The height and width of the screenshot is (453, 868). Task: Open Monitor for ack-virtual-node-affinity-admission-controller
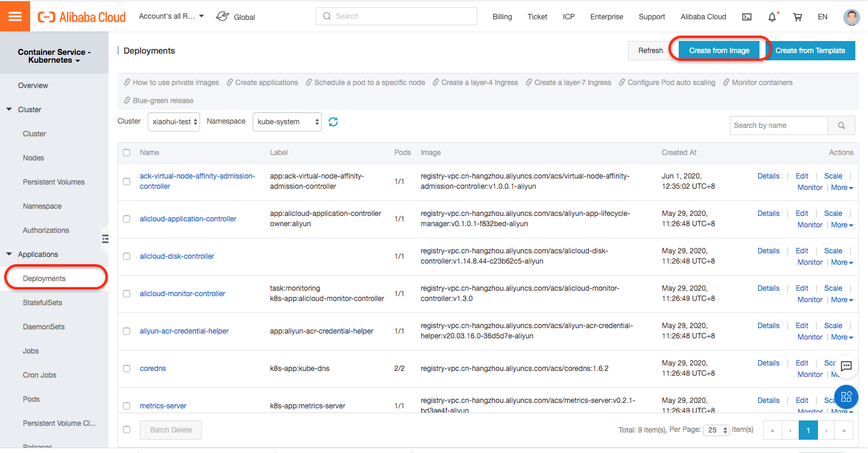pos(810,188)
